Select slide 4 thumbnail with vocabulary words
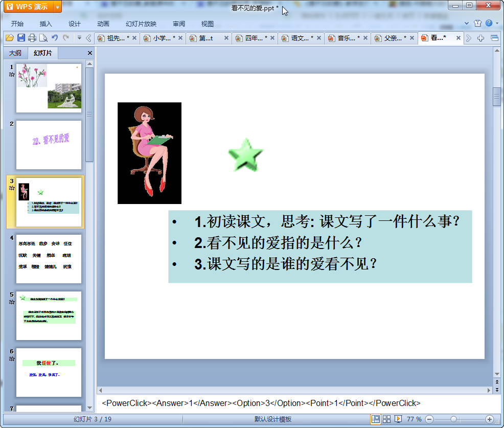The height and width of the screenshot is (428, 504). pyautogui.click(x=49, y=259)
